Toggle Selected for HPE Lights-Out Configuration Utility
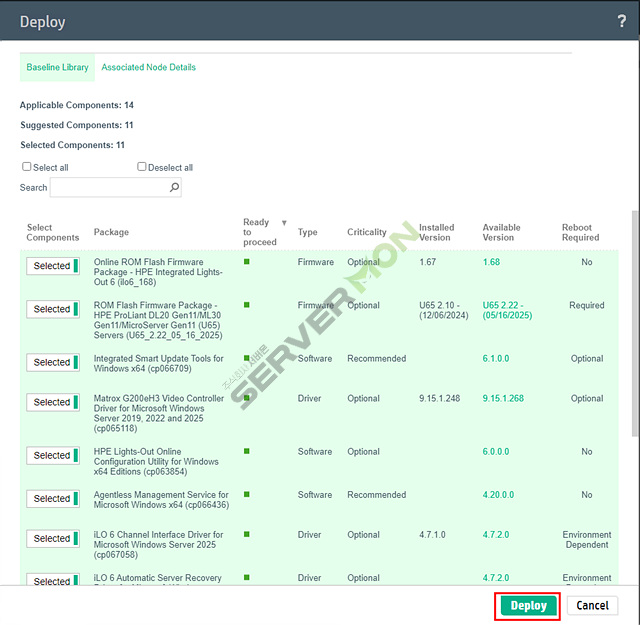This screenshot has height=625, width=640. pos(53,456)
